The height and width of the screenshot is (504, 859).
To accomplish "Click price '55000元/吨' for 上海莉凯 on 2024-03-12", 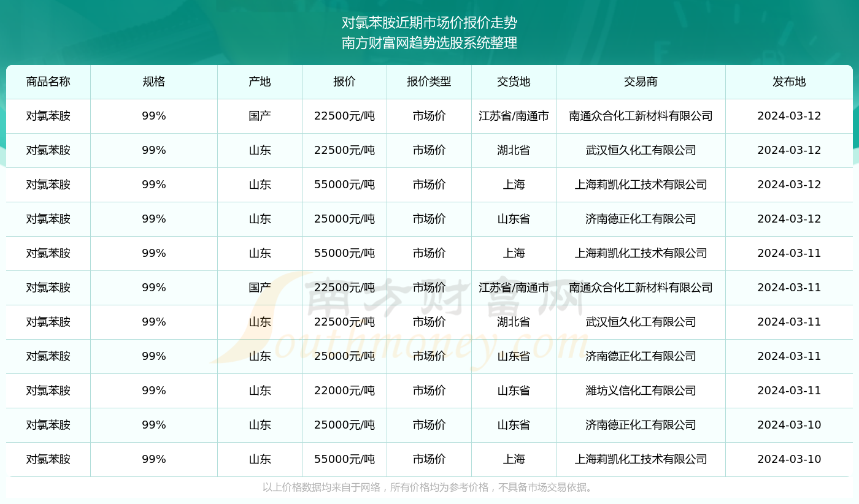I will coord(344,185).
